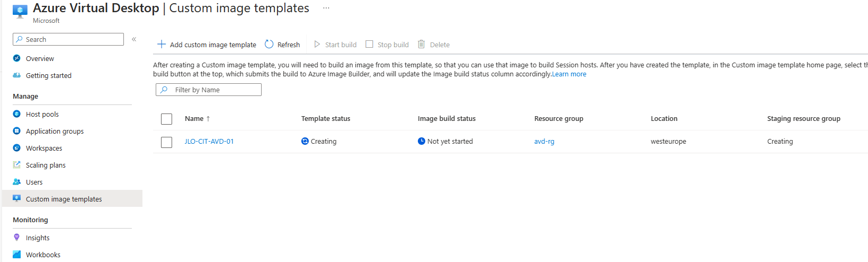
Task: Click the Monitoring section heading
Action: pyautogui.click(x=30, y=220)
